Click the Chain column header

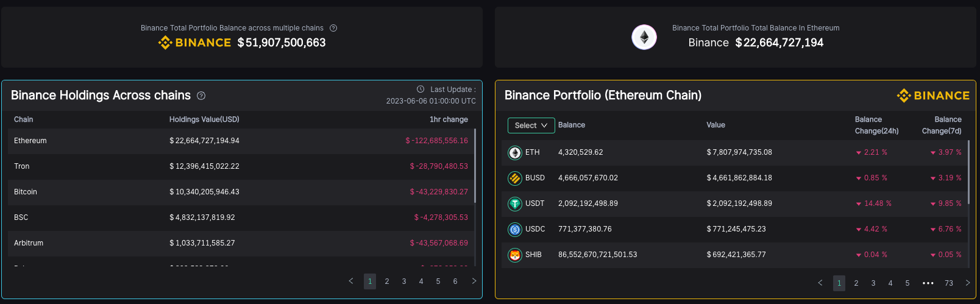coord(24,119)
